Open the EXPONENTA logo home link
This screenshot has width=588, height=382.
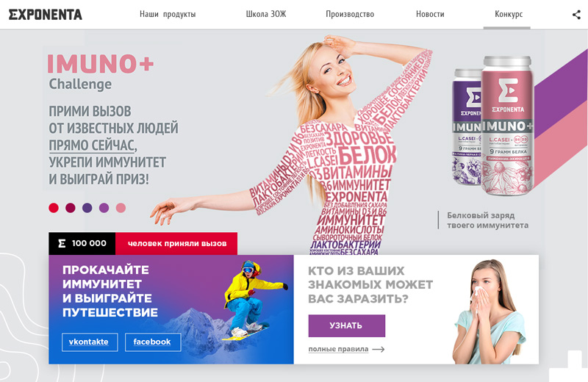coord(46,15)
